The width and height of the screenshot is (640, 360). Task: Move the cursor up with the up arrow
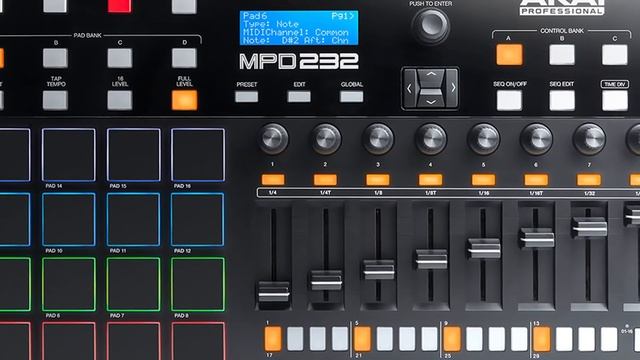click(x=431, y=75)
